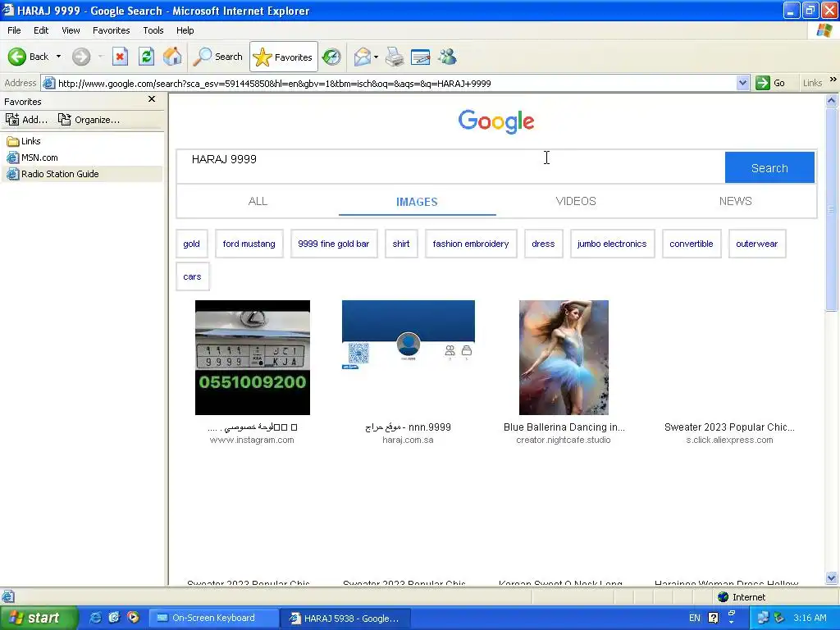Image resolution: width=840 pixels, height=630 pixels.
Task: Click the Google logo
Action: [x=496, y=121]
